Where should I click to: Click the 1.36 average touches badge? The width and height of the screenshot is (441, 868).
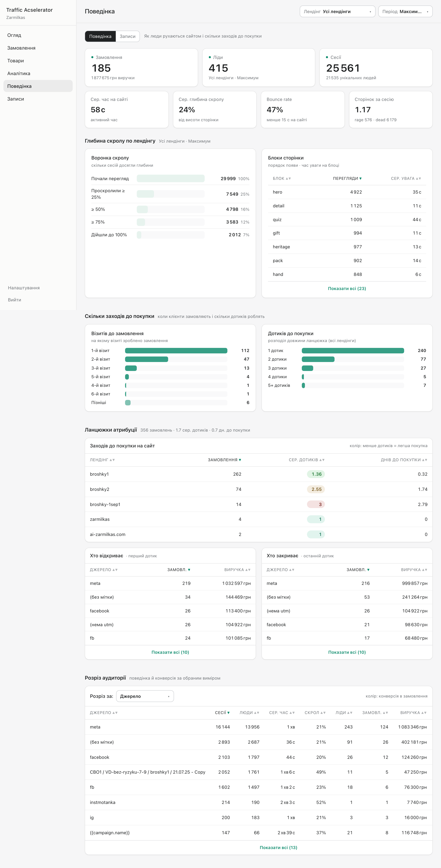[x=316, y=474]
